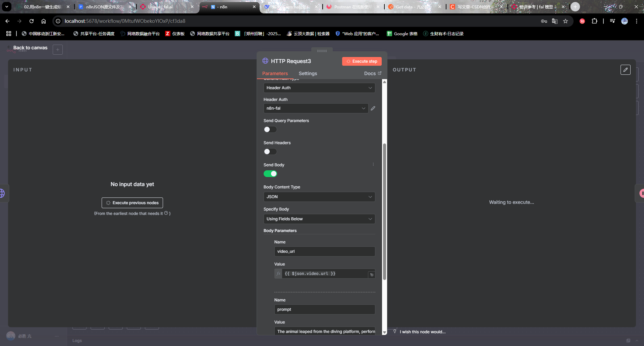Viewport: 644px width, 346px height.
Task: Click Back to canvas link
Action: (x=30, y=48)
